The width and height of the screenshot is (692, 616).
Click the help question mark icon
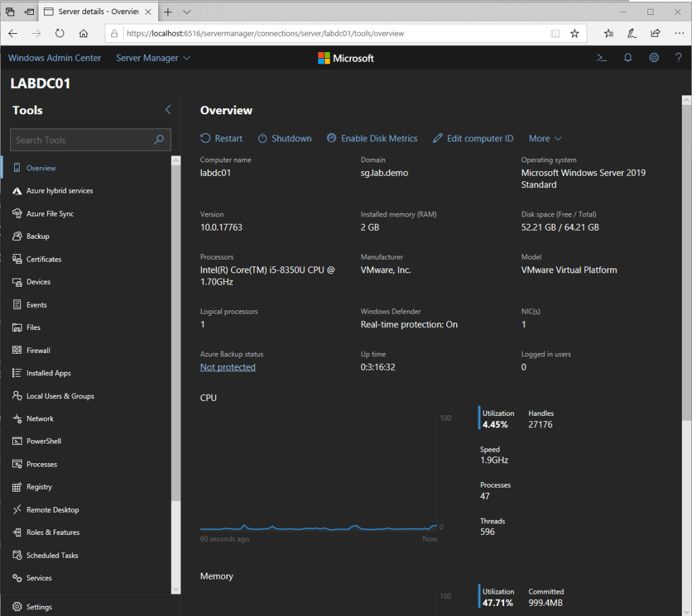click(x=678, y=58)
